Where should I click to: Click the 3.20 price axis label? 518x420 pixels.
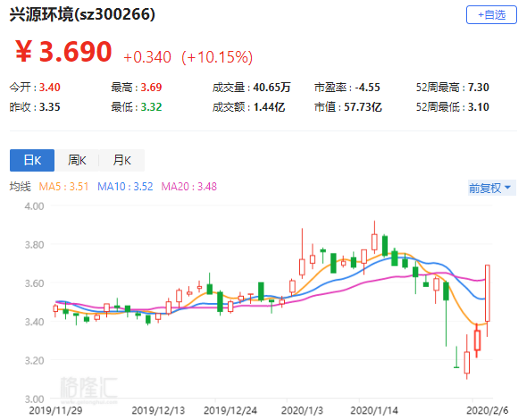(34, 360)
